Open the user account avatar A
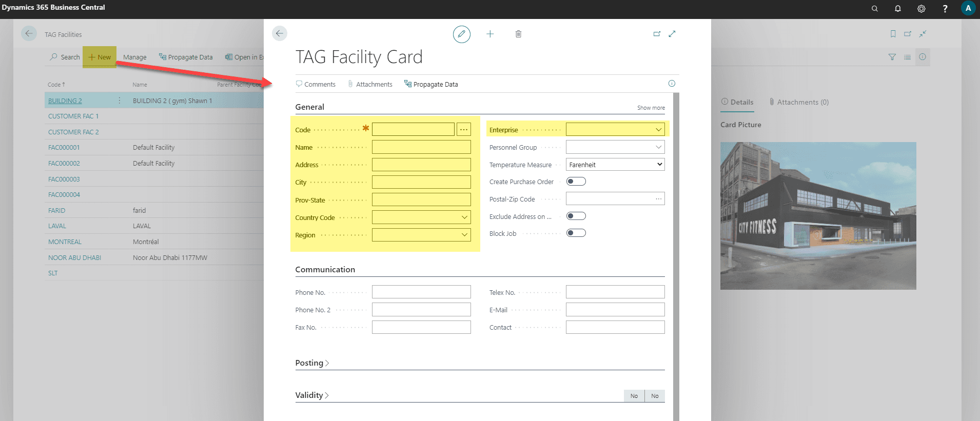 [x=968, y=8]
